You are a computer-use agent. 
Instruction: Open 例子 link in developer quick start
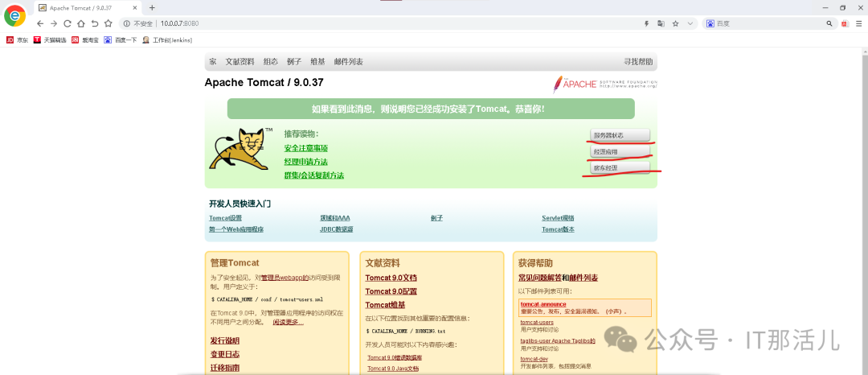(x=436, y=218)
